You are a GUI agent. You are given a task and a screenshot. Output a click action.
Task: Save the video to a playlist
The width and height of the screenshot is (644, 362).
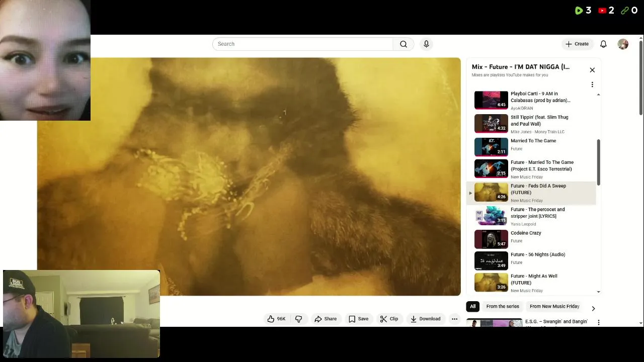pyautogui.click(x=358, y=319)
